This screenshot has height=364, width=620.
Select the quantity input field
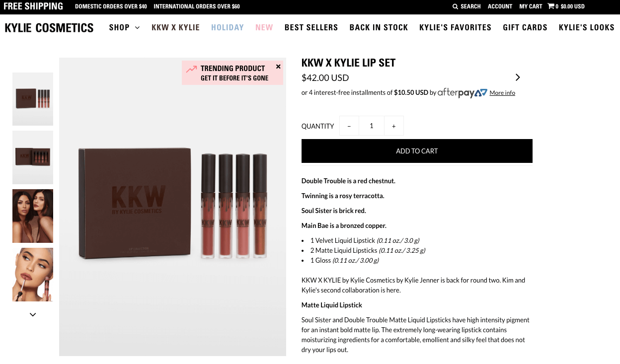click(x=372, y=126)
